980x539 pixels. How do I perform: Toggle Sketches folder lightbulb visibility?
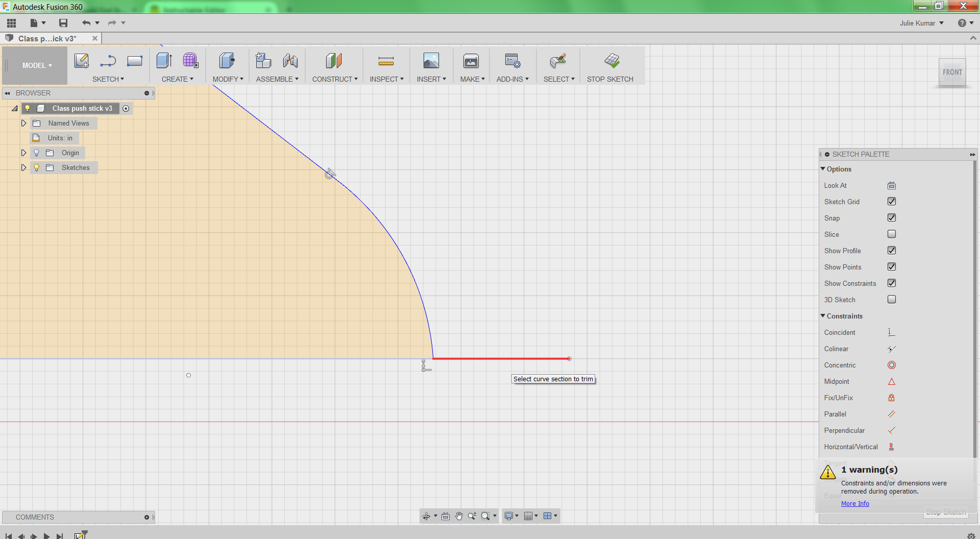37,167
